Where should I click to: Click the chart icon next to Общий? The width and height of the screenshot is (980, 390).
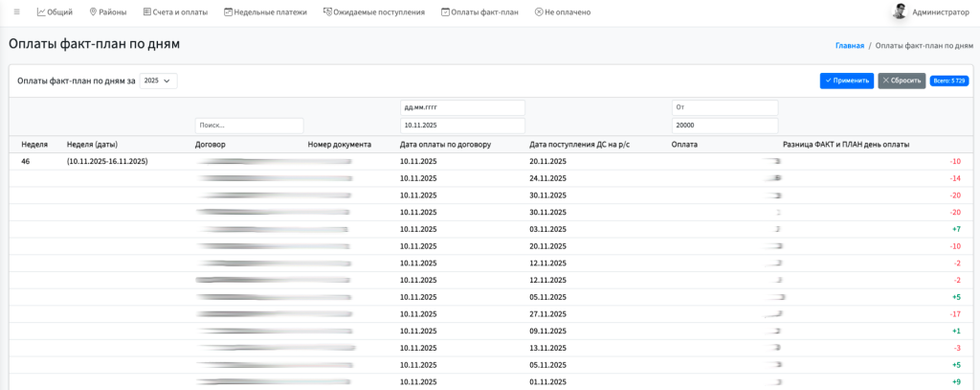point(41,12)
